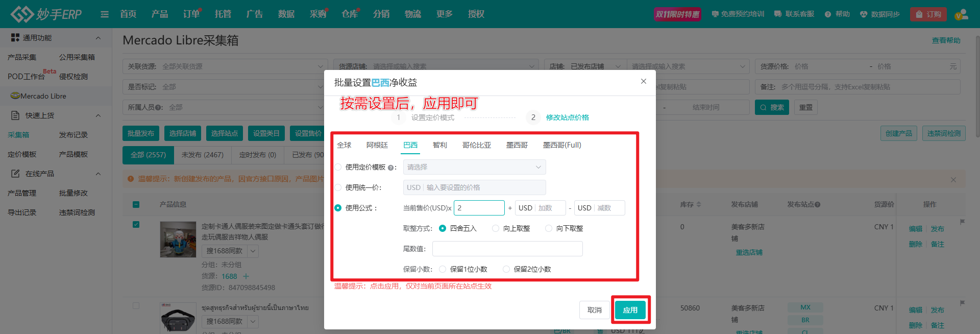Click the 订购 purchase button

click(928, 14)
